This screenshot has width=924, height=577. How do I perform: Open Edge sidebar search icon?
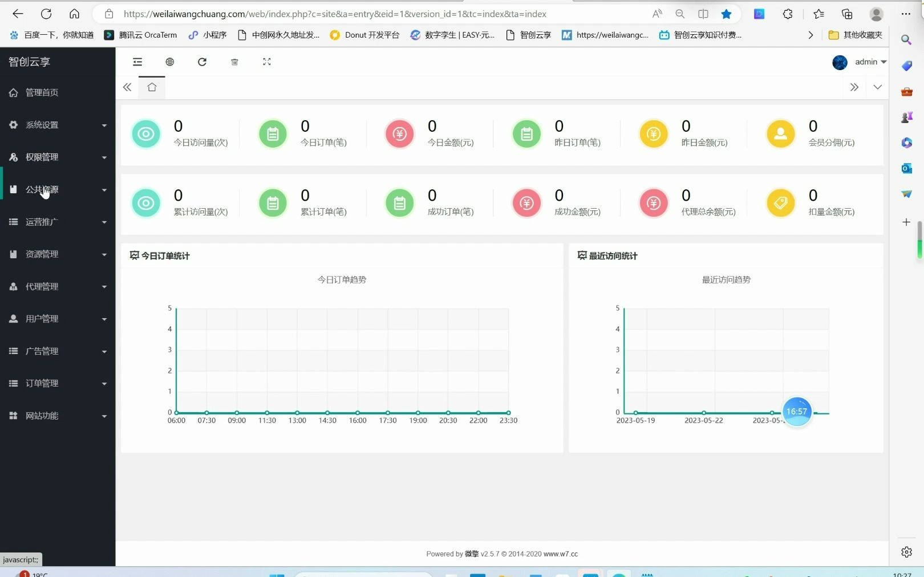click(x=906, y=40)
